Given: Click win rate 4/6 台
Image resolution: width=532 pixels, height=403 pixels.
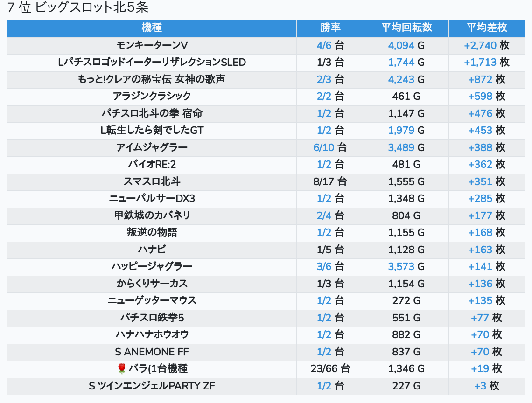Looking at the screenshot, I should tap(330, 45).
